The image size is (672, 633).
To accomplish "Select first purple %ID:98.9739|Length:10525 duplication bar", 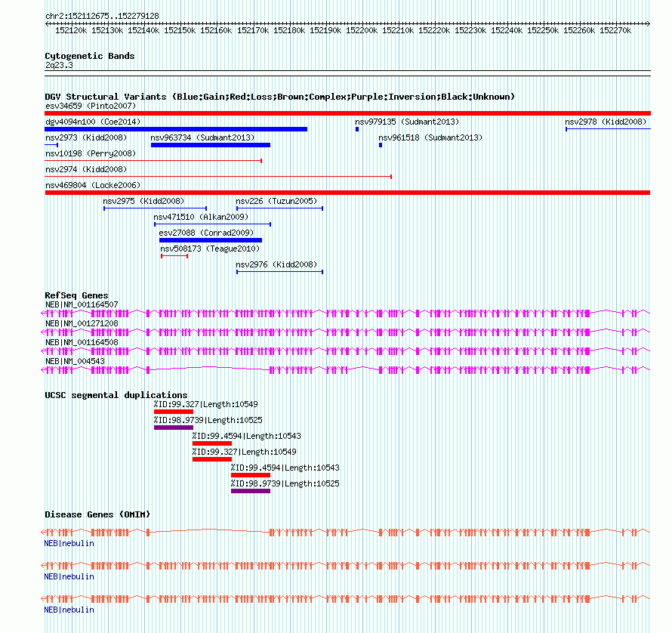I will pyautogui.click(x=174, y=428).
